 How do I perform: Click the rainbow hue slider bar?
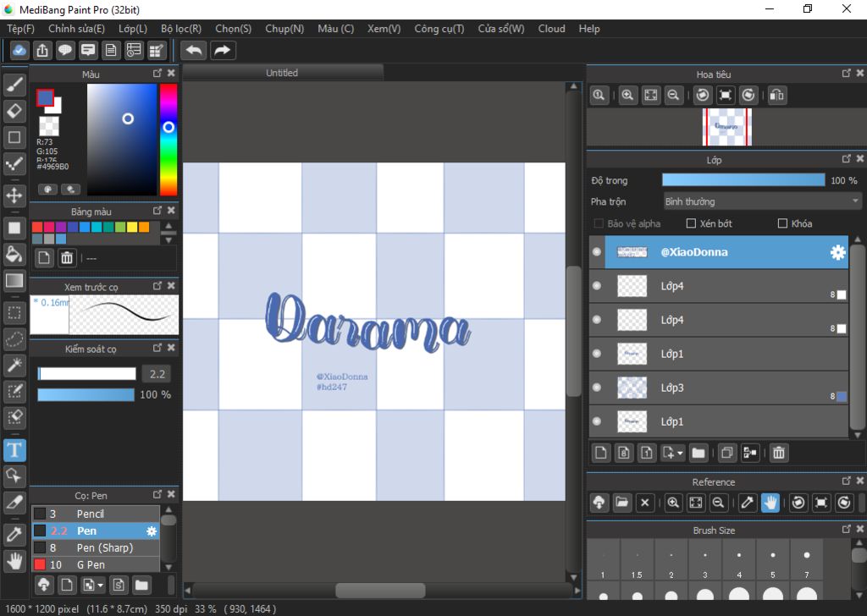click(x=168, y=140)
